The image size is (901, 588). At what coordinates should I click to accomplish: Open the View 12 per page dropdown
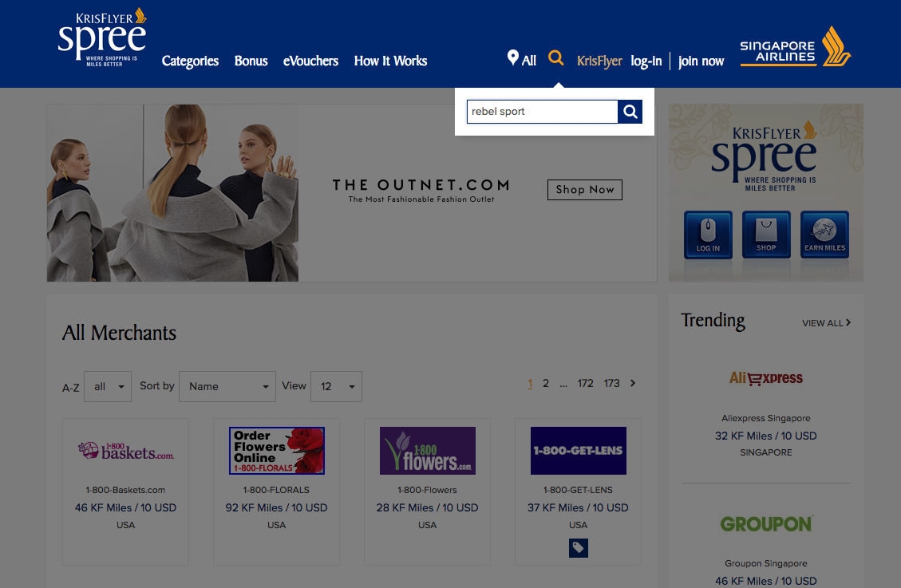coord(336,386)
